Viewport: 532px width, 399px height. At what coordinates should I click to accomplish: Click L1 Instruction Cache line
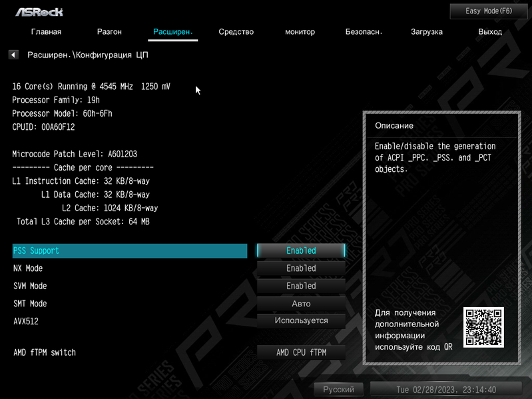pyautogui.click(x=81, y=181)
